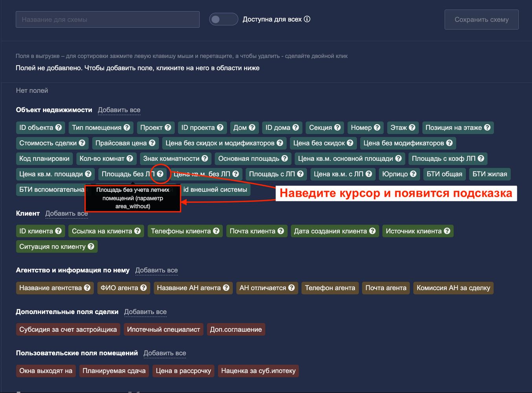Screen dimensions: 532x393
Task: Add the "Доп.соглашение" field
Action: point(236,329)
